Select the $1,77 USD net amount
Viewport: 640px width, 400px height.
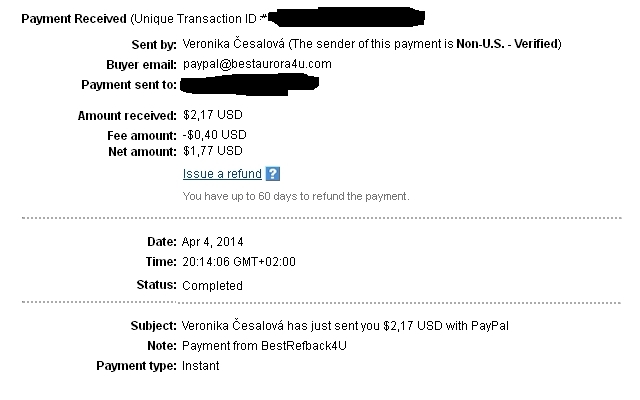[x=213, y=151]
